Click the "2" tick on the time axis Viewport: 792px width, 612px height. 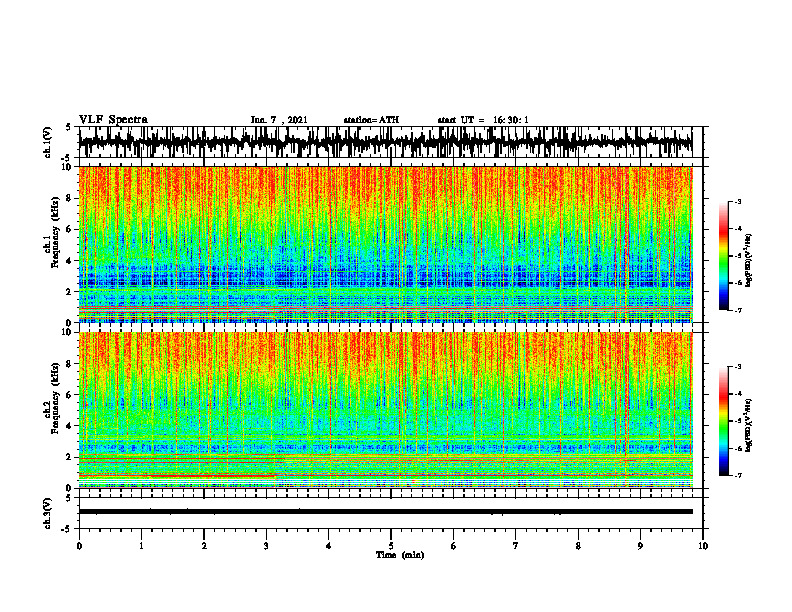pos(204,546)
